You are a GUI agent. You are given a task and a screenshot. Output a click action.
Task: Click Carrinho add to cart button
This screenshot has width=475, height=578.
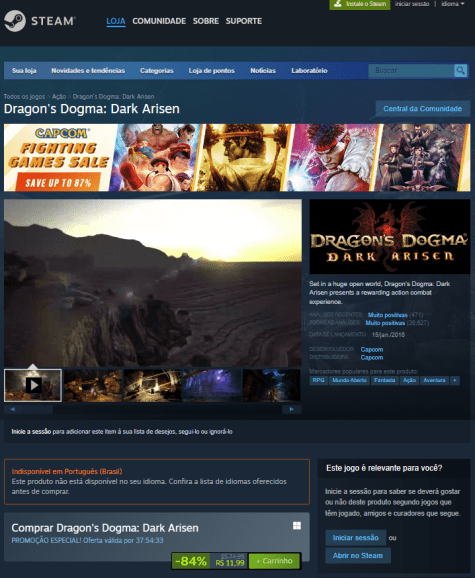[275, 561]
